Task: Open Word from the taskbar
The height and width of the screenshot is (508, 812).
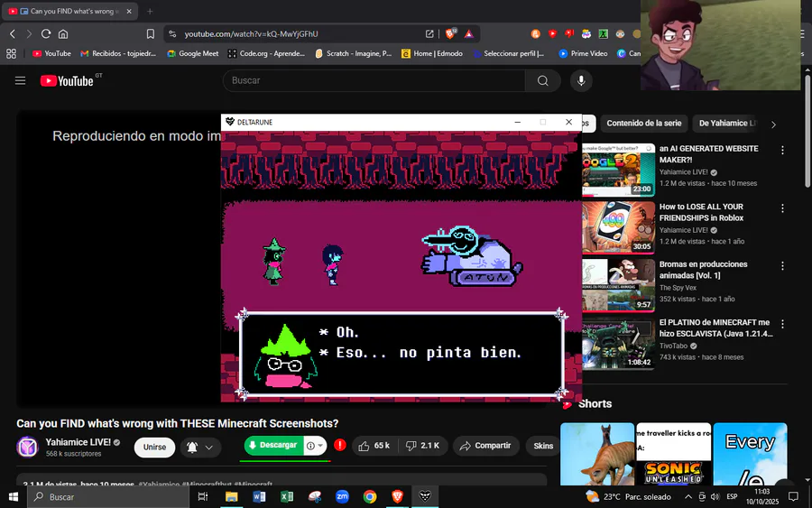Action: click(259, 497)
